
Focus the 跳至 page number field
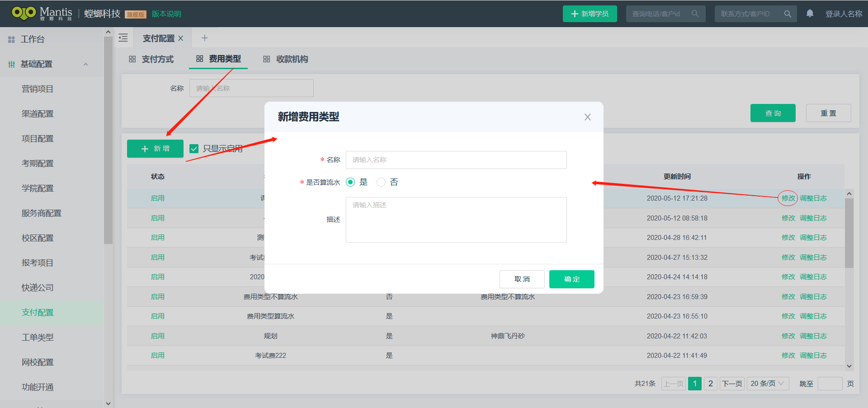tap(830, 384)
